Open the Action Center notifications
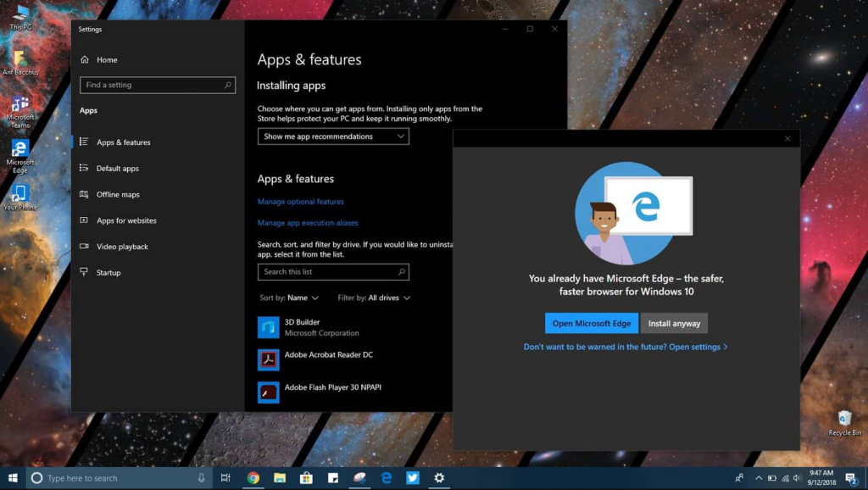 click(x=851, y=478)
